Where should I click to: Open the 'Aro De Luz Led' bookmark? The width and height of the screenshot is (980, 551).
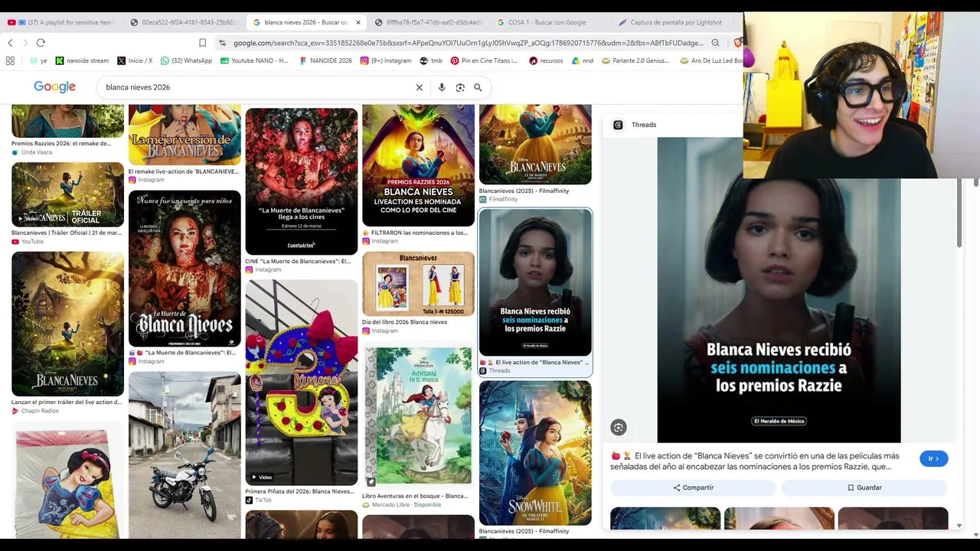click(711, 60)
